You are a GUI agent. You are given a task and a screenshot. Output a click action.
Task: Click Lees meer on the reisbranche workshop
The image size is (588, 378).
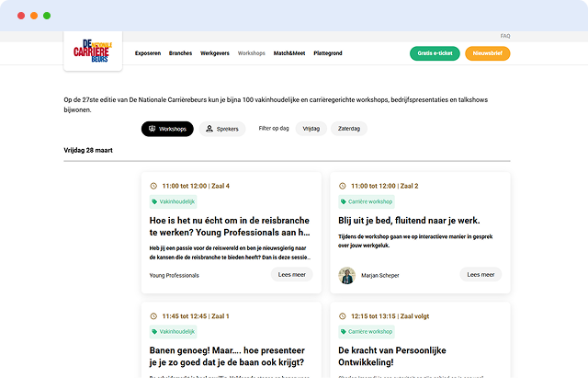click(292, 275)
